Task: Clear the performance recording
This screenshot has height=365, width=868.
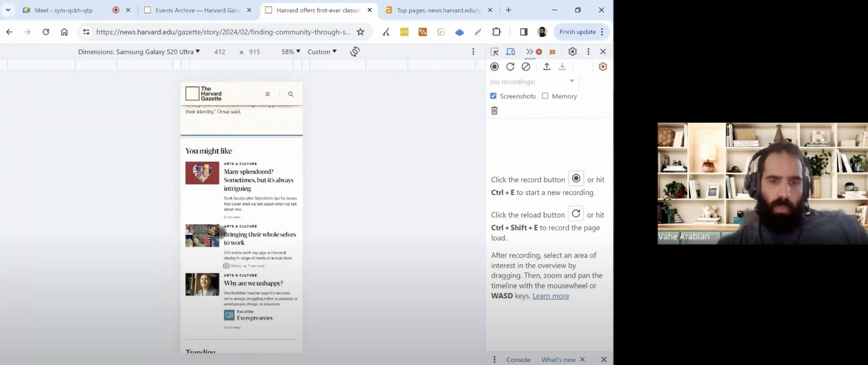Action: click(526, 67)
